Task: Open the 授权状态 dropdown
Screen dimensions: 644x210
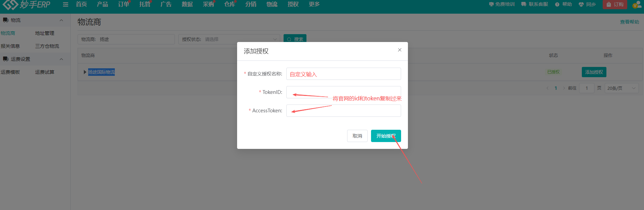Action: [229, 39]
